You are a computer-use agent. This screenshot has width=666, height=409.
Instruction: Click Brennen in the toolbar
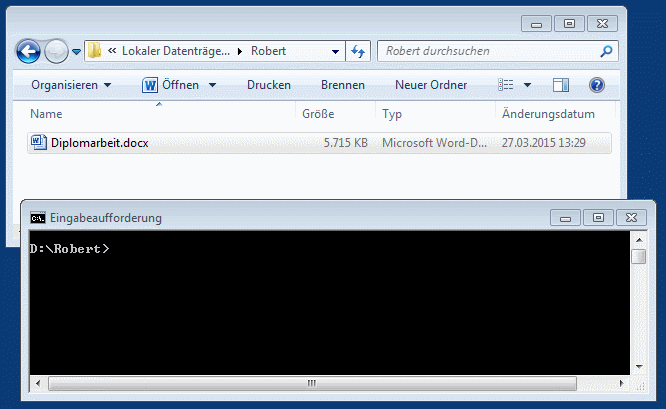coord(343,85)
